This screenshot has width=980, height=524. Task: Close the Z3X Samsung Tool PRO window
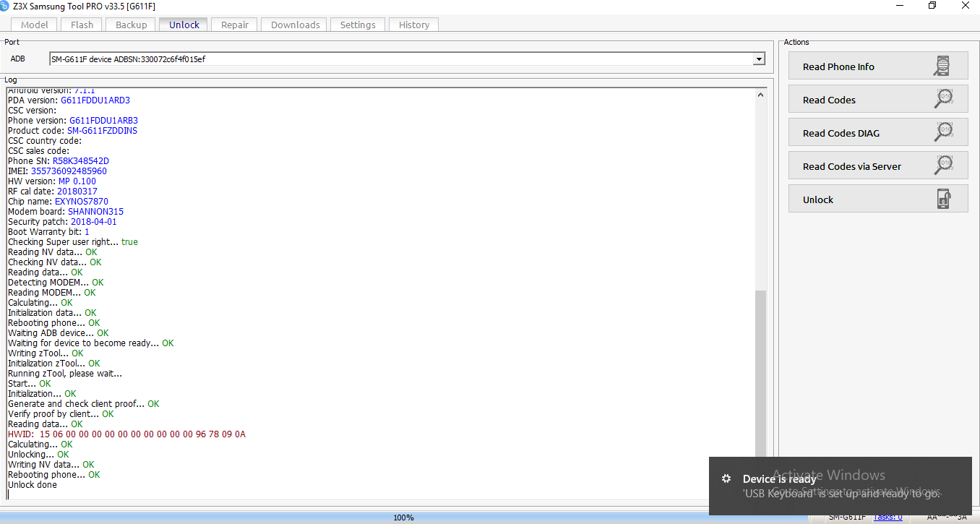[x=966, y=6]
